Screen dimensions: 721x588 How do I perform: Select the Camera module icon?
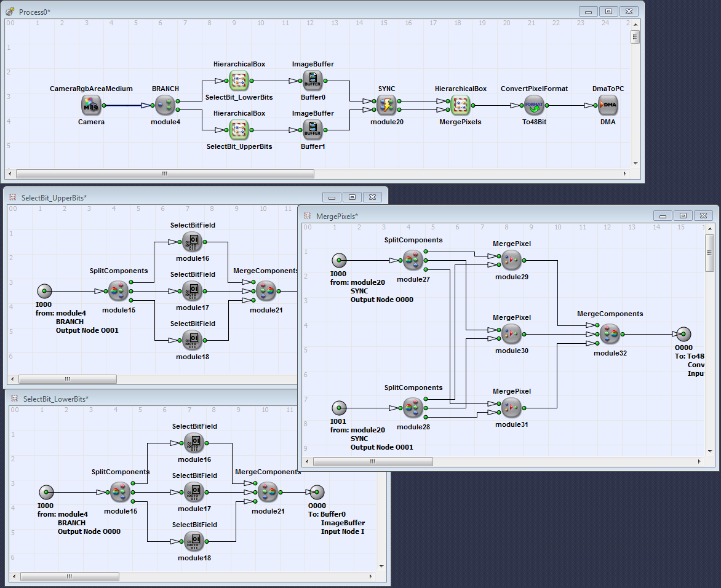click(x=91, y=105)
